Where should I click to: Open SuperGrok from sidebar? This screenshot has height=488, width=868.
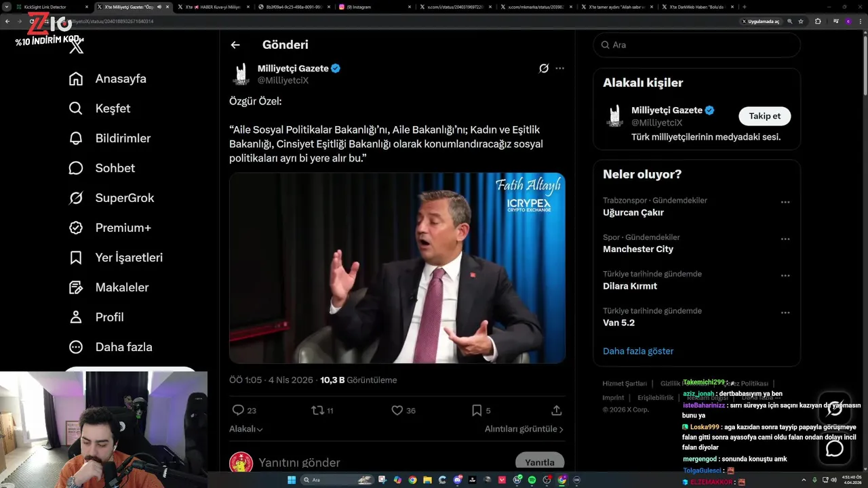[x=124, y=198]
